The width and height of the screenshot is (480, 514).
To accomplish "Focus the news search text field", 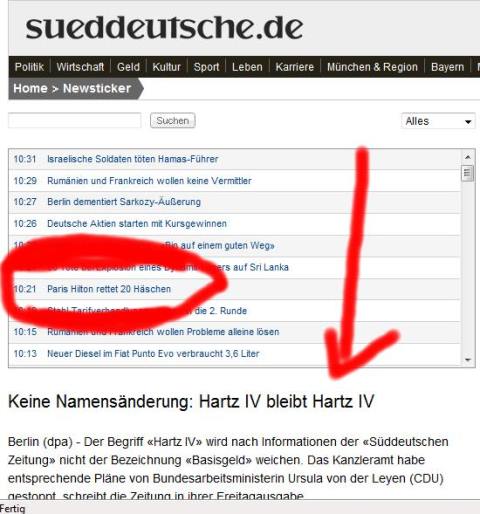I will pos(75,121).
